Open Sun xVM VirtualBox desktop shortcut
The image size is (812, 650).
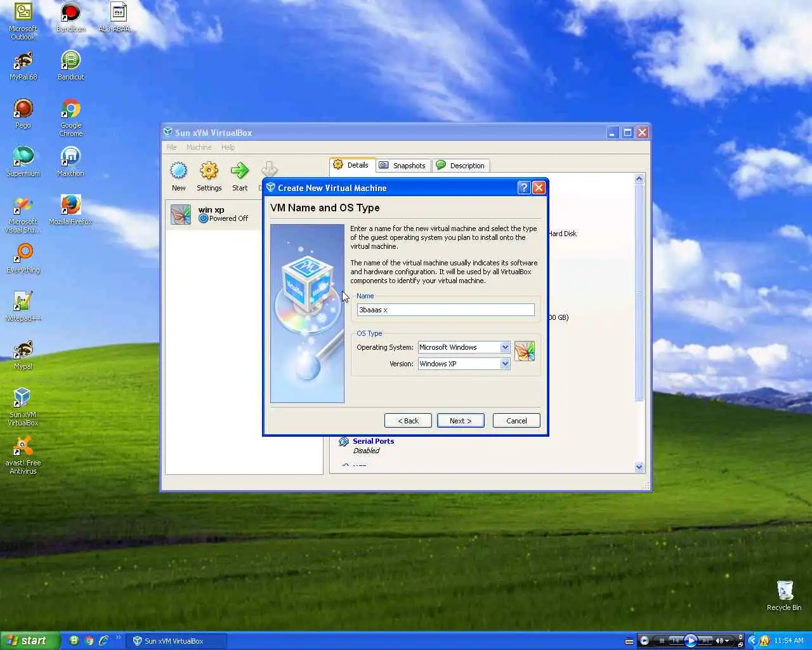click(x=23, y=408)
